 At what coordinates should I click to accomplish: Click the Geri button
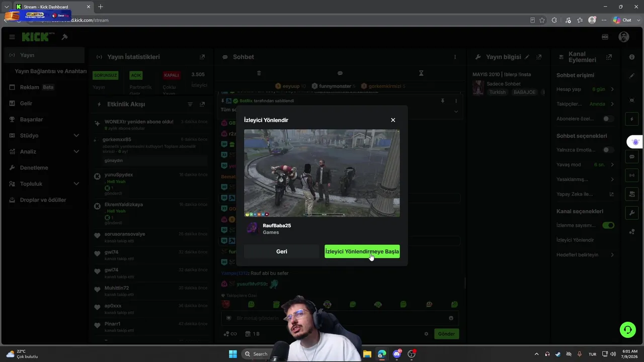282,251
